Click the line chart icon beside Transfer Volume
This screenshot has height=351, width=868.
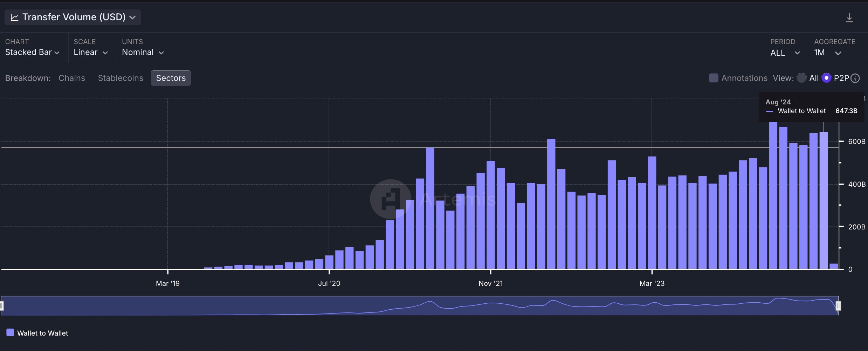coord(14,17)
